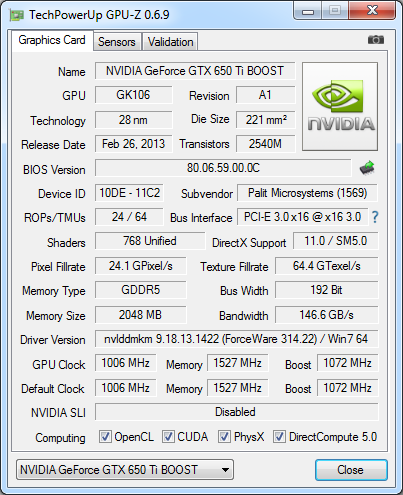Screen dimensions: 403x495
Task: Click the Default Clock value 1006 MHz
Action: [x=126, y=388]
